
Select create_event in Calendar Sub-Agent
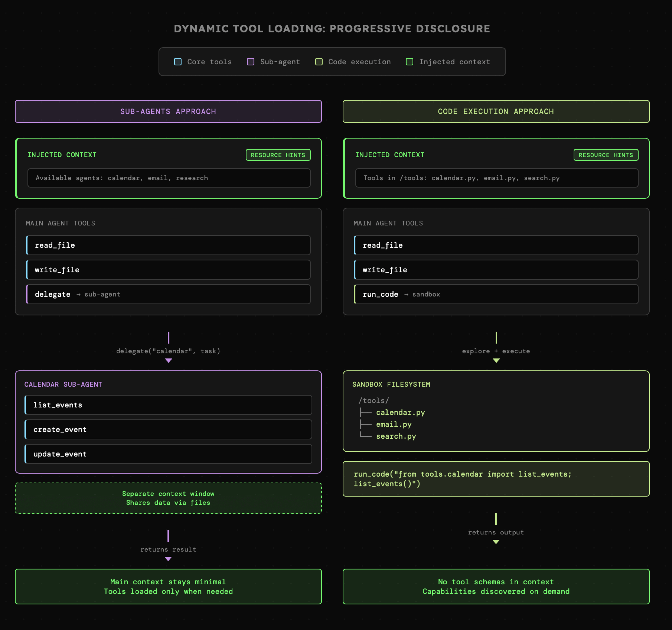click(x=168, y=430)
